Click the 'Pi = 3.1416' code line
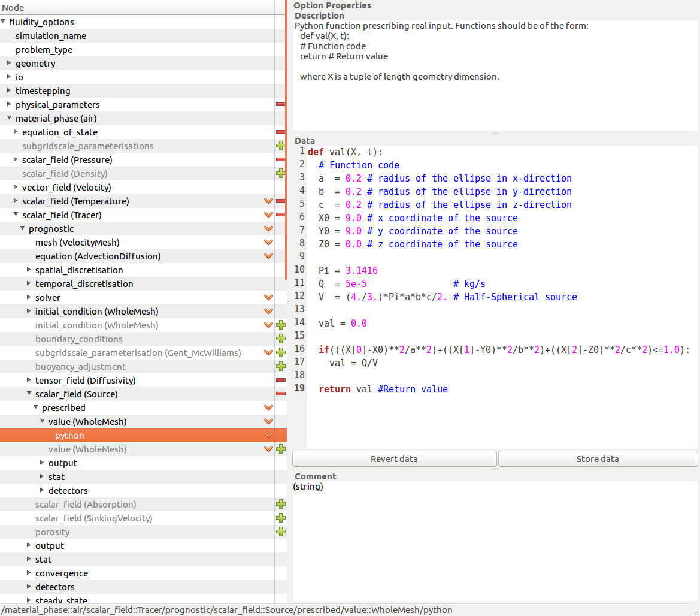This screenshot has width=700, height=616. pyautogui.click(x=348, y=271)
